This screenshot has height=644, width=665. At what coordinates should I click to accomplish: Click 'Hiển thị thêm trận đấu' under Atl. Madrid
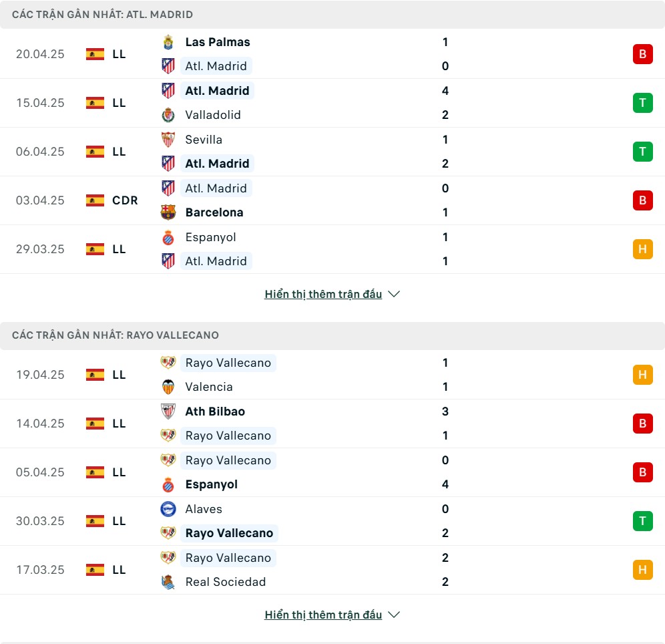323,294
